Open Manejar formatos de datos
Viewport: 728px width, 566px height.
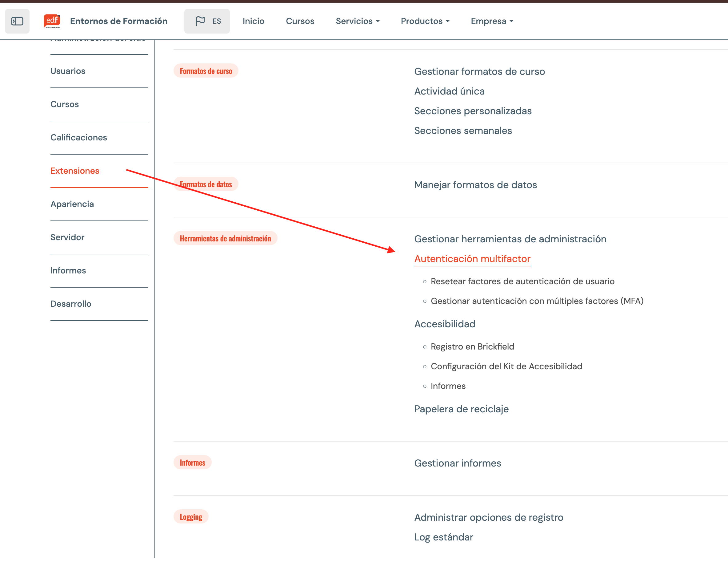tap(475, 185)
